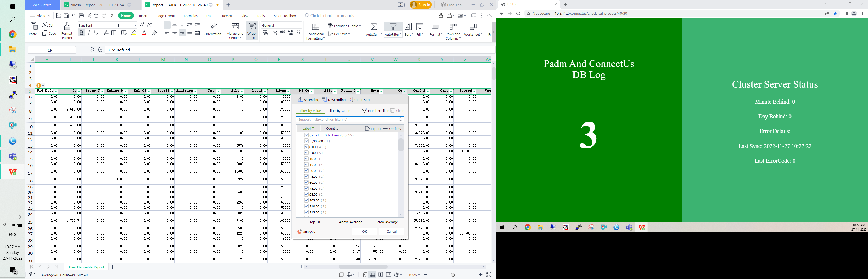Click the fill color swatch icon
This screenshot has height=279, width=868.
pyautogui.click(x=134, y=33)
